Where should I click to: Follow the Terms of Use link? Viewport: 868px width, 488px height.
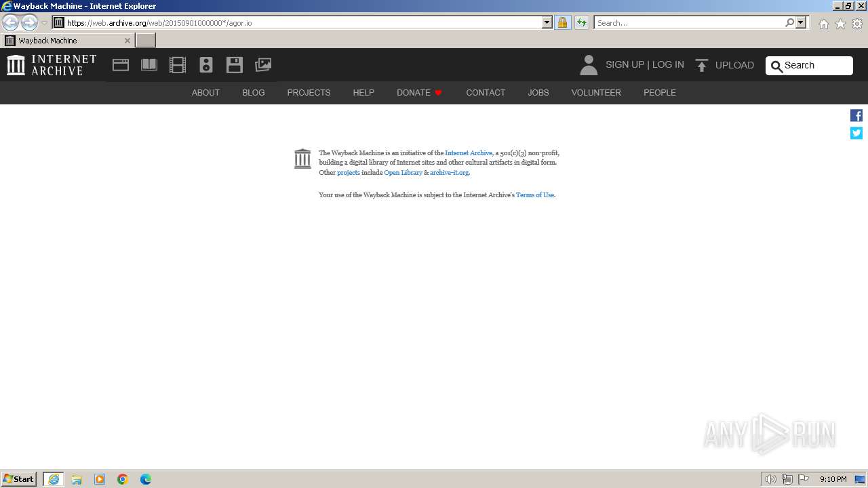point(535,195)
